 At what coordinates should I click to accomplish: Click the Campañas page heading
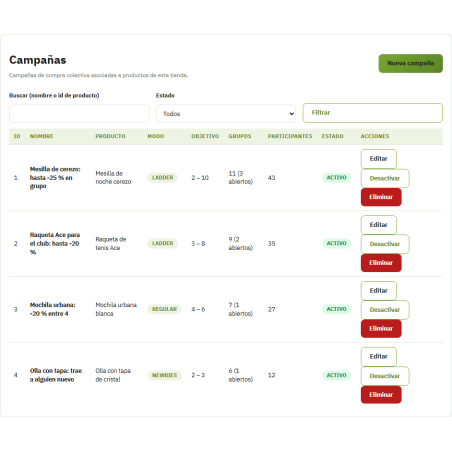click(38, 60)
